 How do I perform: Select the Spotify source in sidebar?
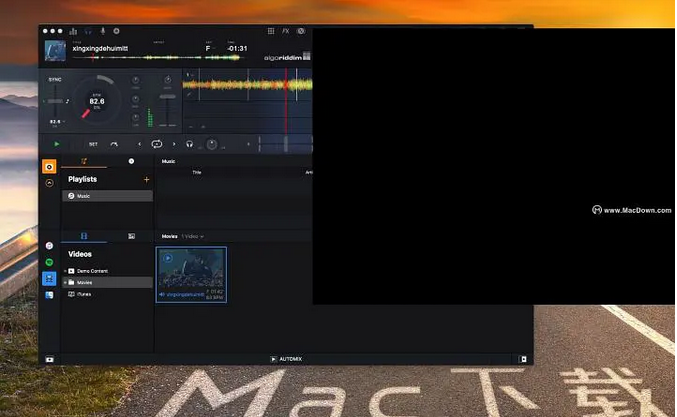coord(49,262)
